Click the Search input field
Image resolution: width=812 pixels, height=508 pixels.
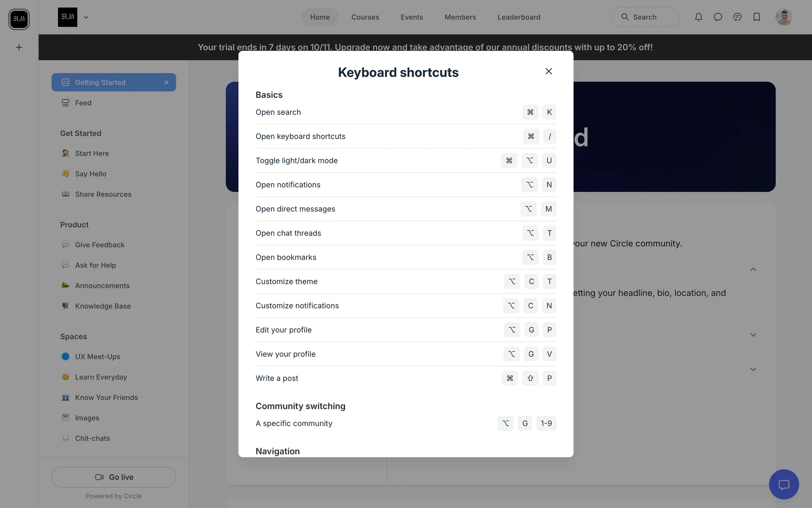coord(645,17)
